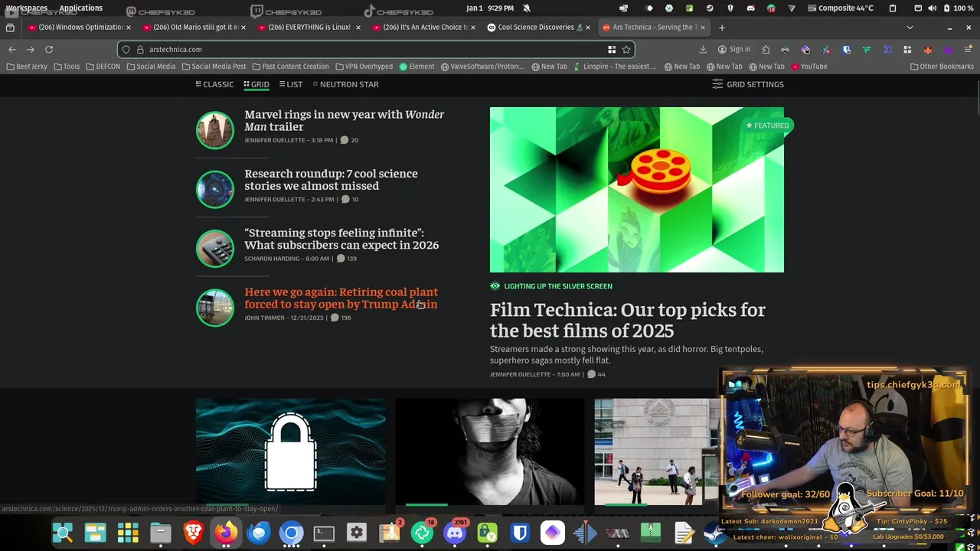Open the Element bookmark
The height and width of the screenshot is (551, 980).
(x=416, y=67)
